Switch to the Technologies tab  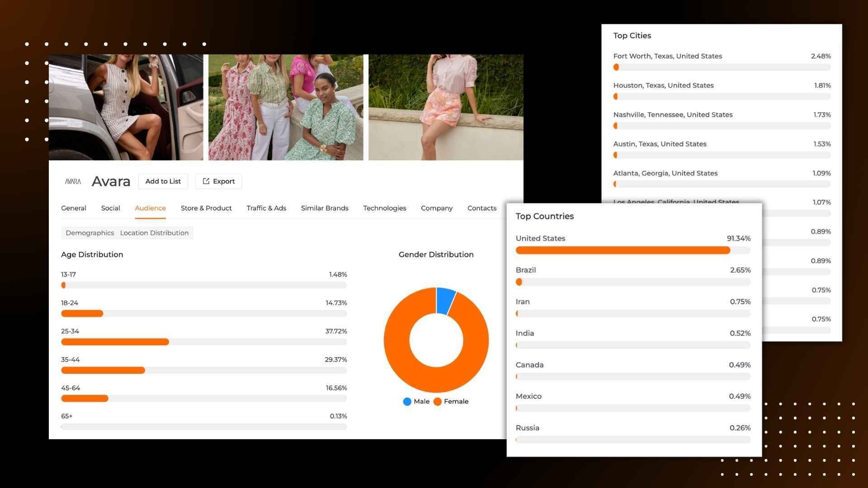click(385, 208)
